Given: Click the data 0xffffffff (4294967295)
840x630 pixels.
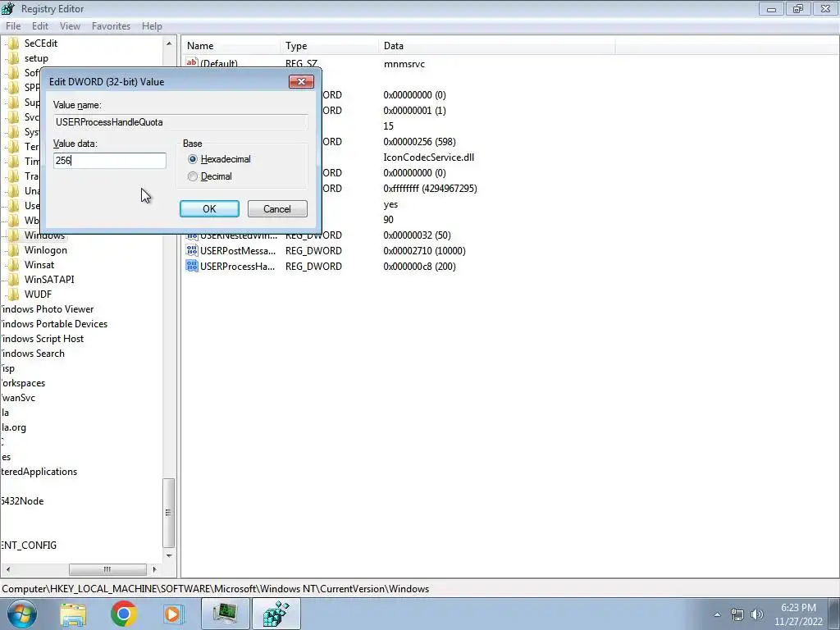Looking at the screenshot, I should pyautogui.click(x=430, y=189).
